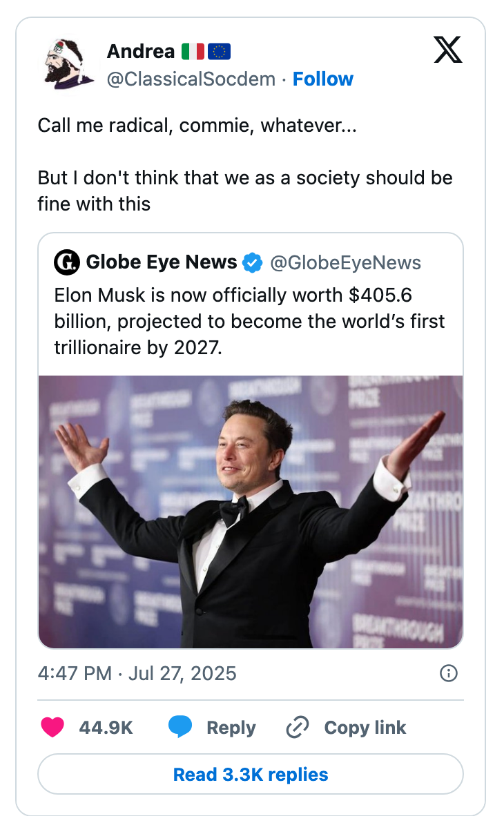Open the Andrea display name link
This screenshot has height=834, width=504.
pyautogui.click(x=141, y=51)
